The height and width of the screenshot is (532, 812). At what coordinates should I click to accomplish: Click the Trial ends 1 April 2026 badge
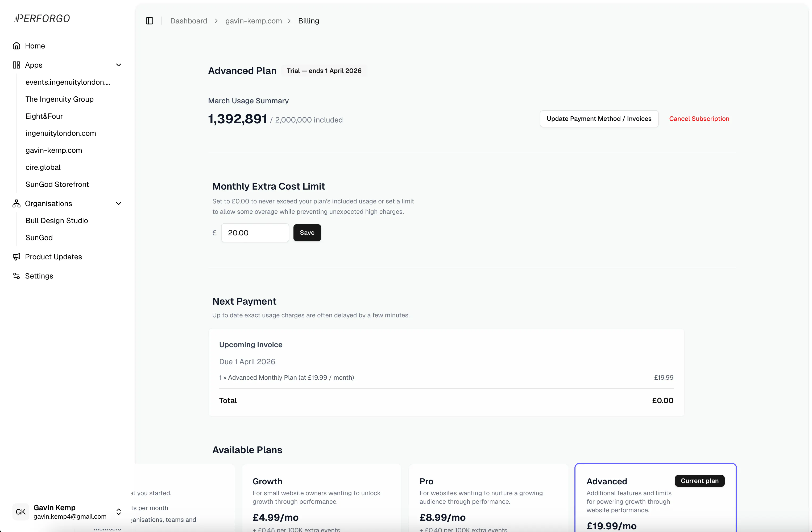pos(324,71)
